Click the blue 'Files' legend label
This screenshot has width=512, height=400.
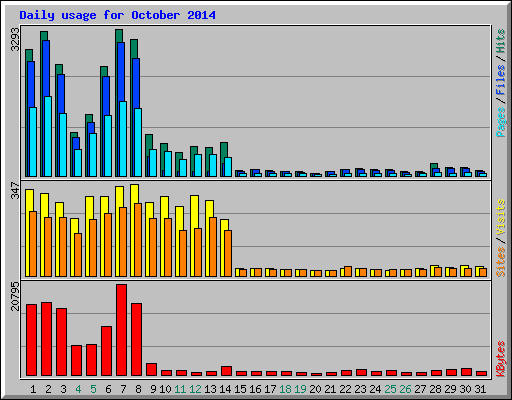pos(500,80)
